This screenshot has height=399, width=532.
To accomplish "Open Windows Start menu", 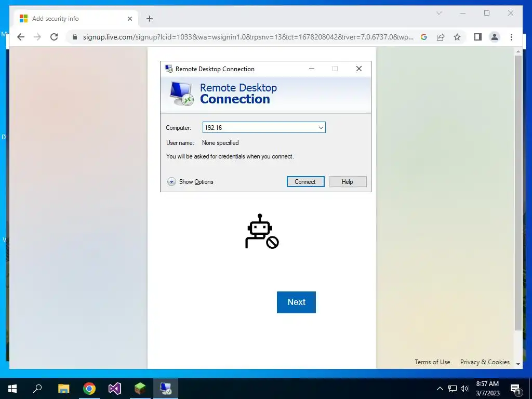I will [12, 389].
